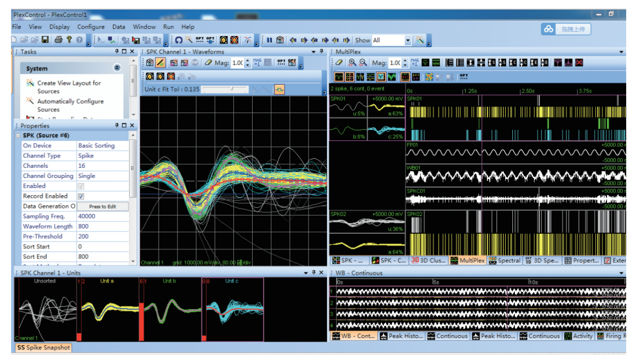Toggle the Enabled property checkbox
The width and height of the screenshot is (644, 364).
coord(81,186)
